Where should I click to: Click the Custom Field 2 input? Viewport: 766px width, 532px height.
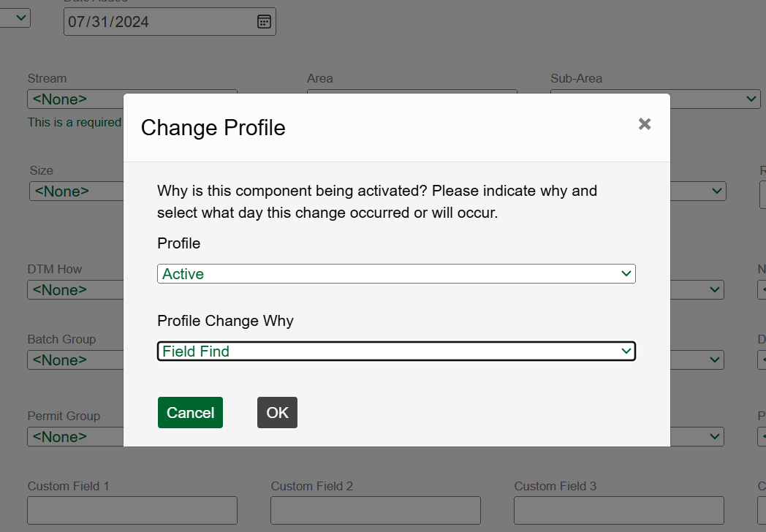(x=376, y=511)
